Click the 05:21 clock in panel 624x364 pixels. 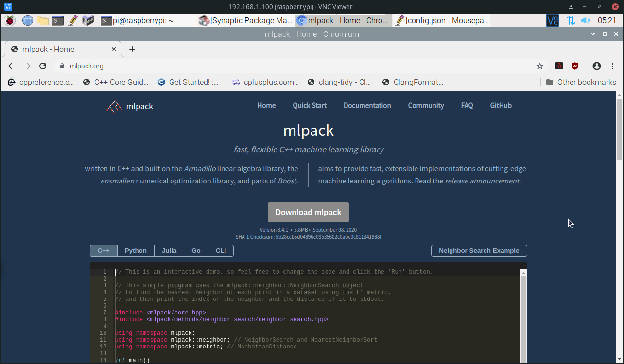607,20
